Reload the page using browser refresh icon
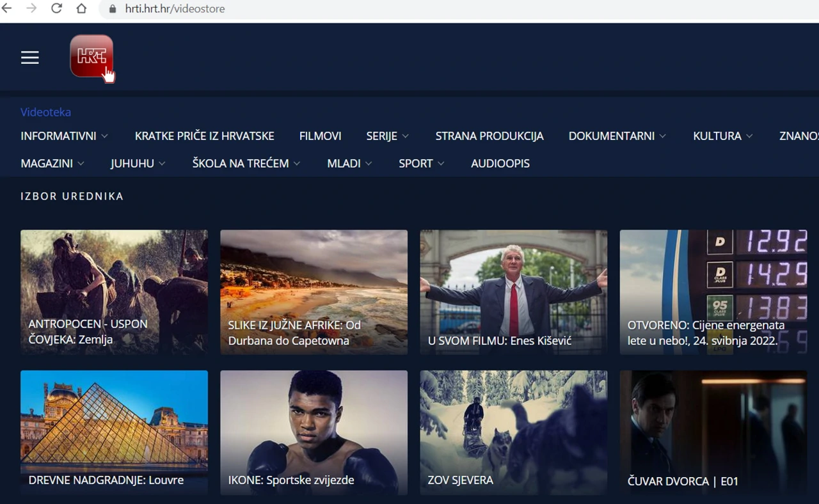Viewport: 819px width, 504px height. 56,8
